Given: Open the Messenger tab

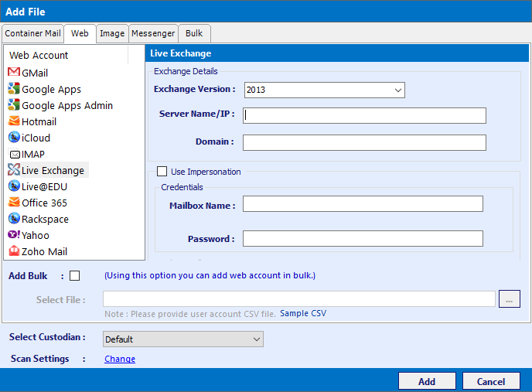Looking at the screenshot, I should (153, 33).
